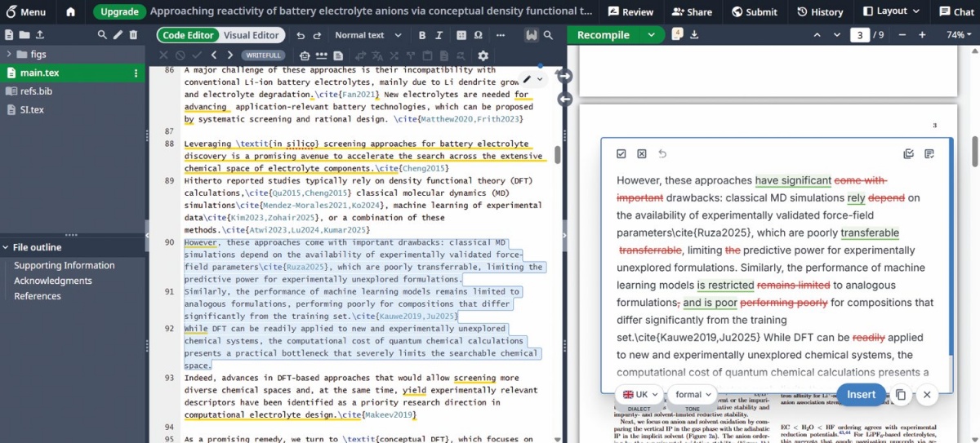Open the Overleaf Menu
980x443 pixels.
tap(24, 11)
